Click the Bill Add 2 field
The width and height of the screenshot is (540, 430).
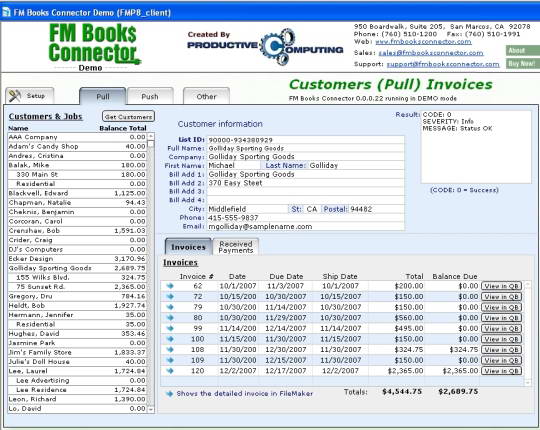coord(305,183)
